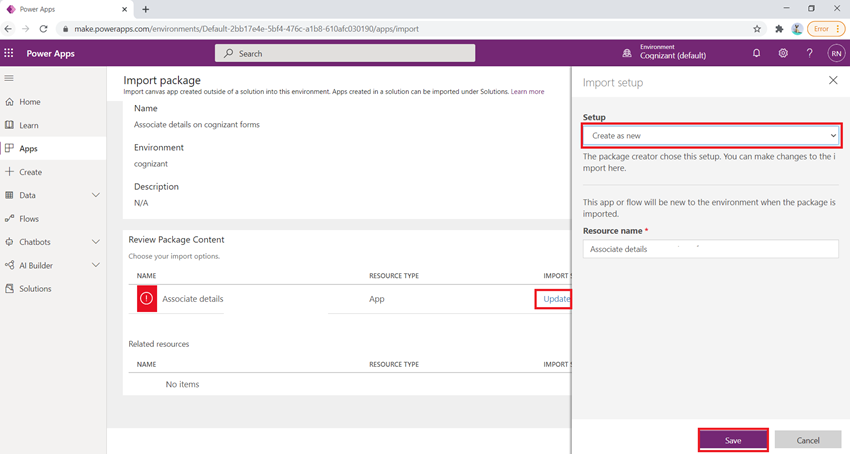The height and width of the screenshot is (454, 850).
Task: Click the Flows icon in sidebar
Action: pos(9,219)
